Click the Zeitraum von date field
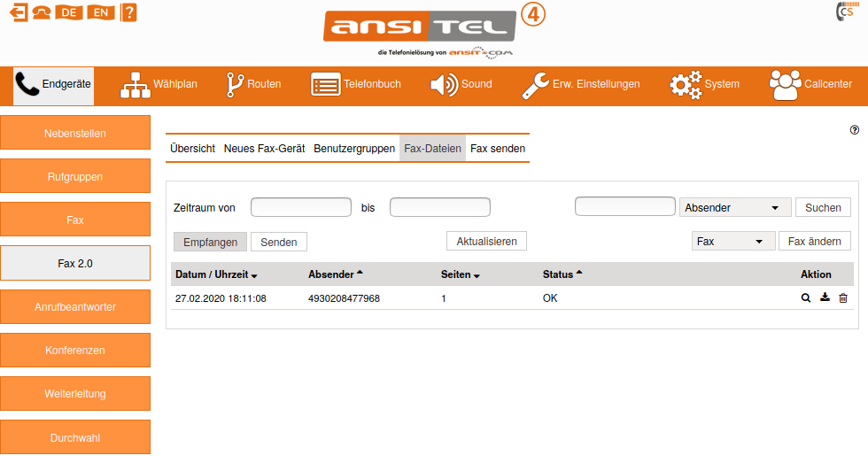This screenshot has width=868, height=463. tap(301, 207)
